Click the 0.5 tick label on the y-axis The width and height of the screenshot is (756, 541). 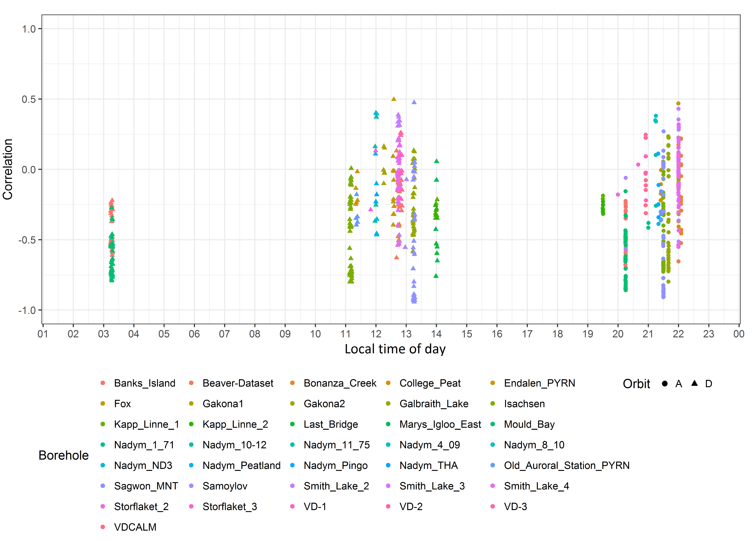click(x=29, y=99)
